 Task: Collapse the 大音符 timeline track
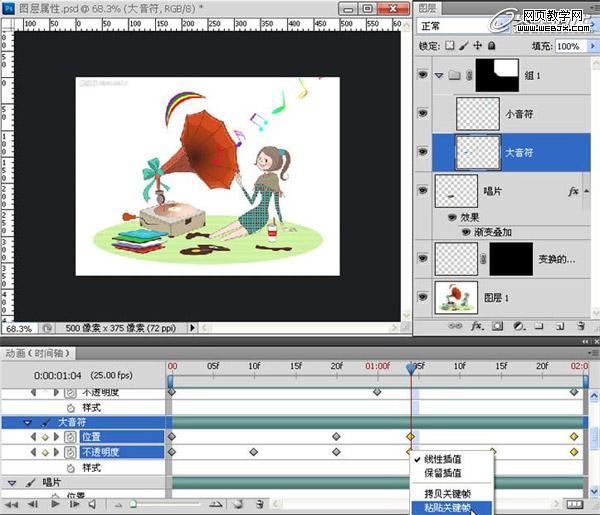[x=28, y=423]
